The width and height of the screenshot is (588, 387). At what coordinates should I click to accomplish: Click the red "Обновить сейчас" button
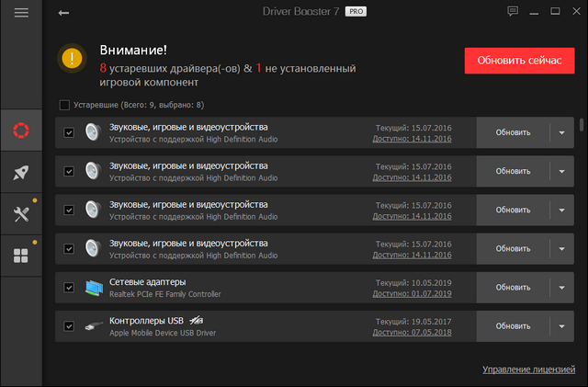pyautogui.click(x=518, y=60)
